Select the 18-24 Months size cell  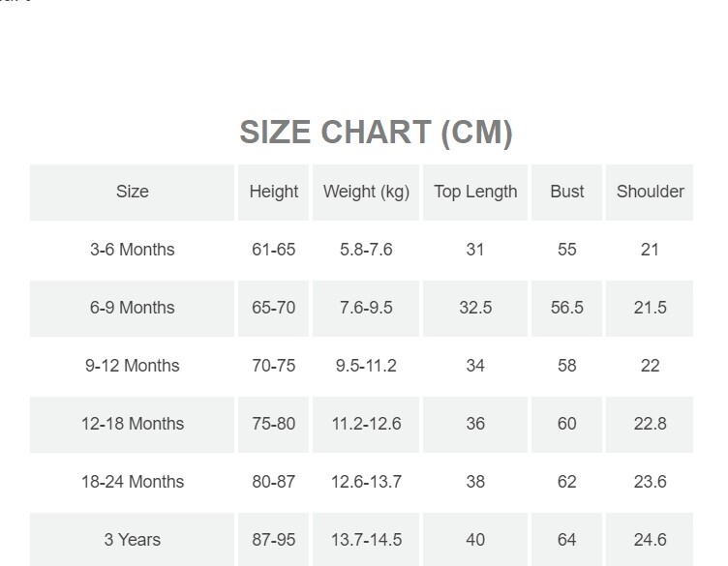click(x=133, y=482)
